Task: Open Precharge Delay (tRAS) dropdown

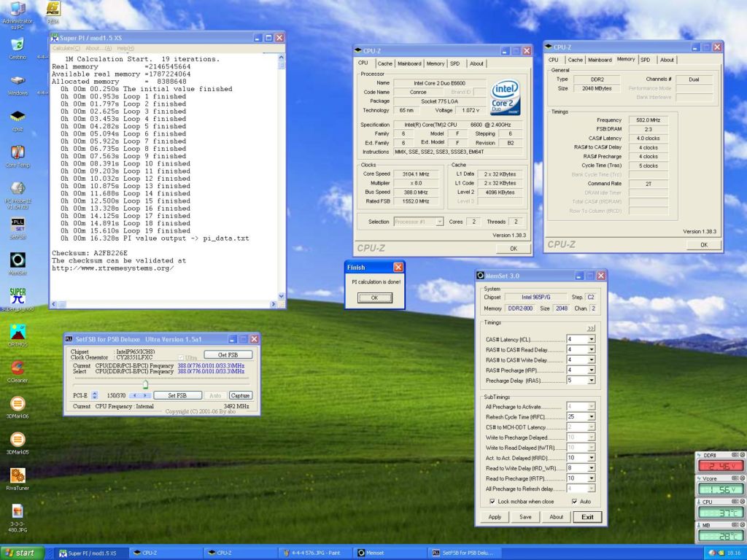Action: point(591,380)
